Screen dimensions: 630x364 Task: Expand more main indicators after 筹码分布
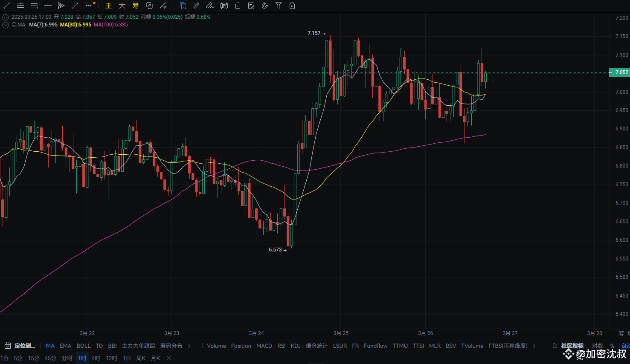[x=189, y=346]
